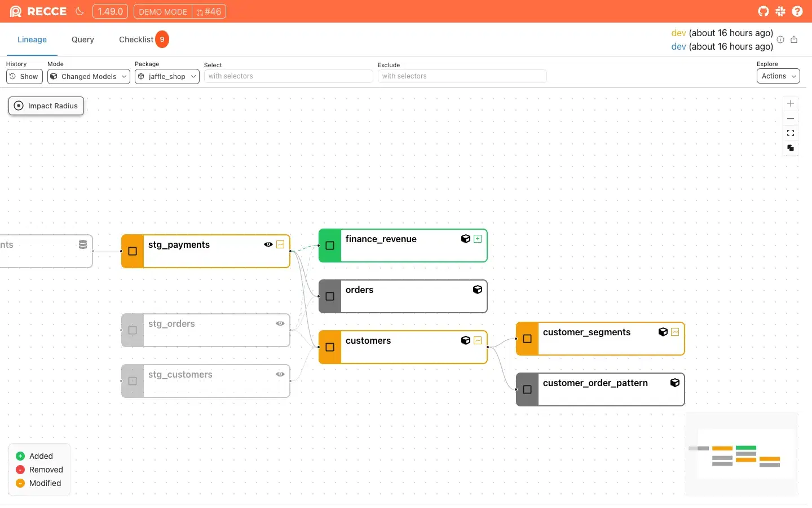
Task: Expand the jaffle_shop package dropdown
Action: (167, 76)
